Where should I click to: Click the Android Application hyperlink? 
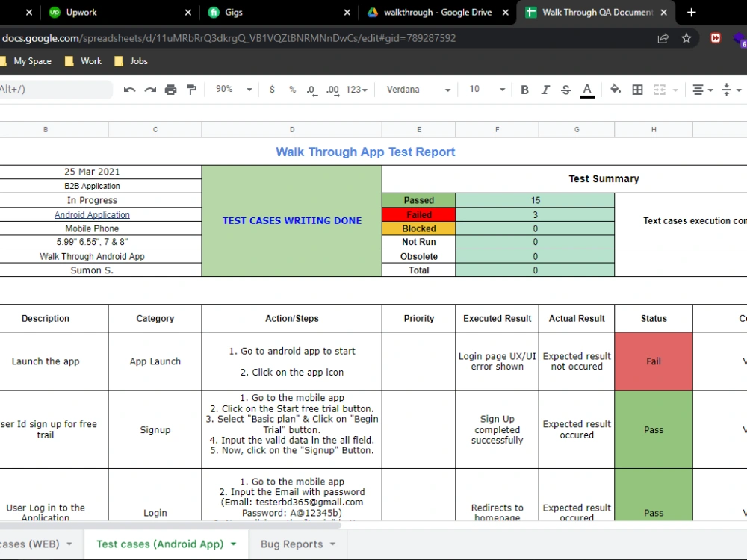coord(92,214)
